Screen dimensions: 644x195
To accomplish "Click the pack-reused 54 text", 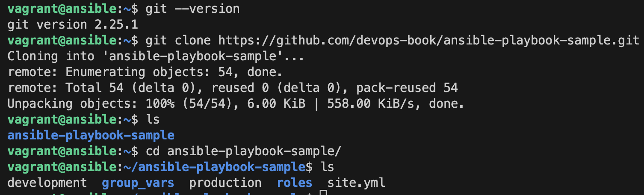I will tap(407, 88).
